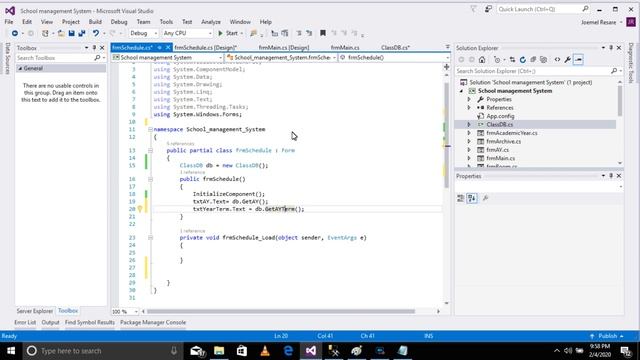Toggle bookmark icon in the toolbar

coord(322,33)
